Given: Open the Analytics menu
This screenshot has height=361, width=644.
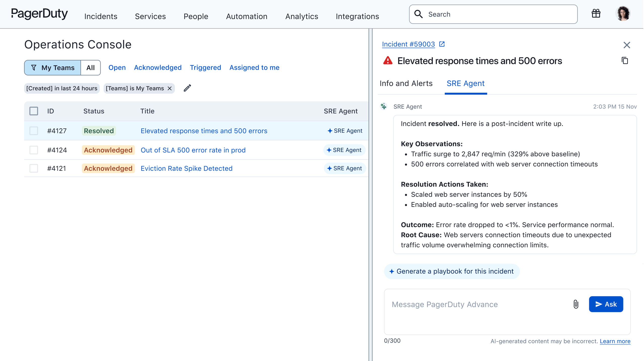Looking at the screenshot, I should click(x=302, y=16).
